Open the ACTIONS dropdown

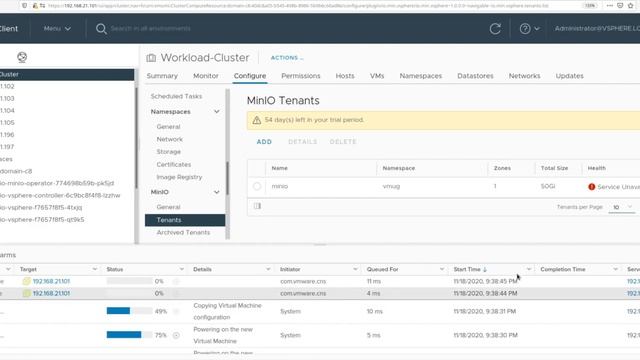coord(287,58)
